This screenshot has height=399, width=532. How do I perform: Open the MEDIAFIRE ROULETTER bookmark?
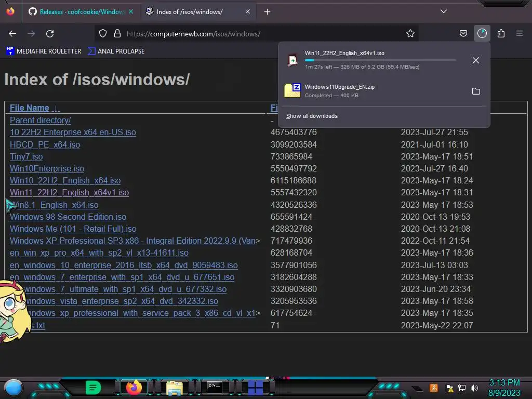click(44, 51)
